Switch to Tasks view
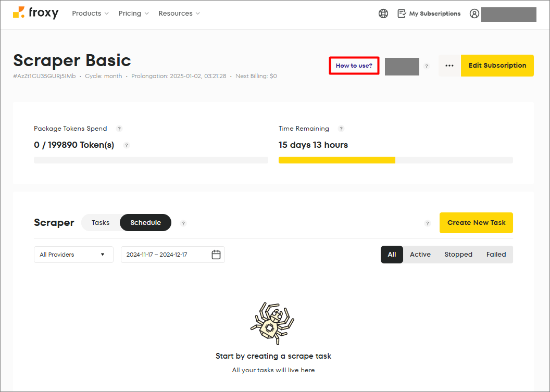Image resolution: width=550 pixels, height=392 pixels. [101, 223]
